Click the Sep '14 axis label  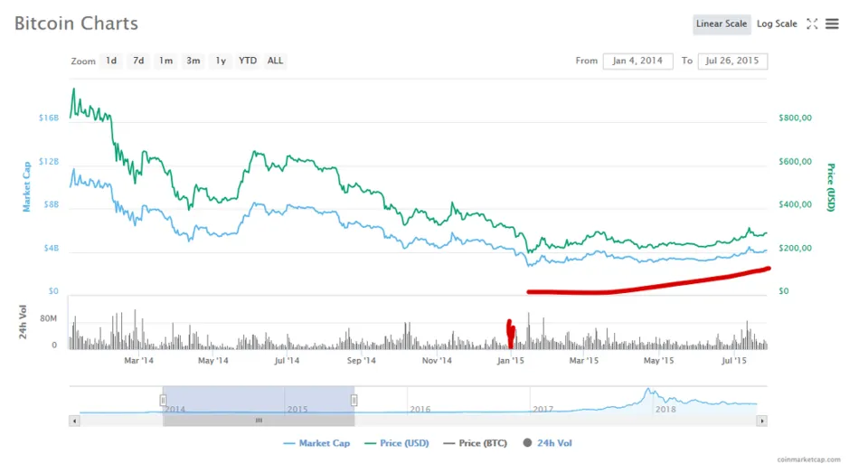coord(362,361)
